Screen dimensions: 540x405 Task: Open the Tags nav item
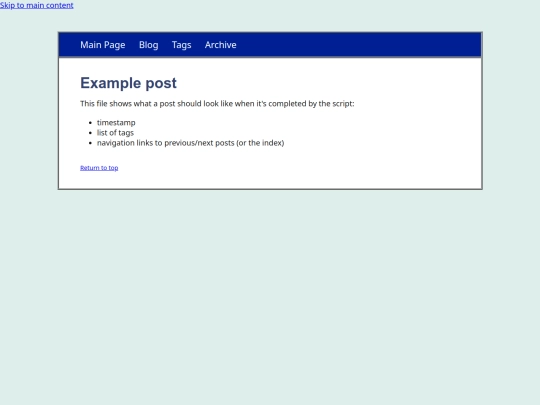(x=181, y=45)
